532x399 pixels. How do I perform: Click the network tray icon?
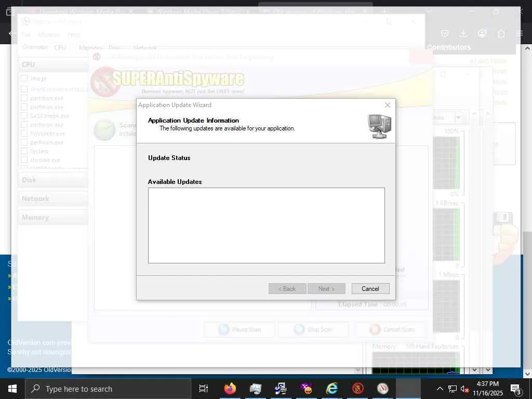[x=452, y=389]
